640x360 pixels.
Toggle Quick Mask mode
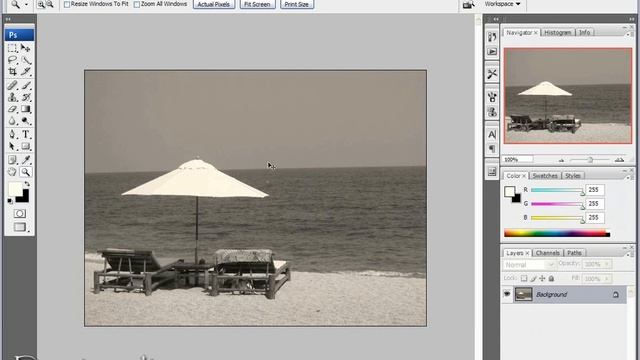19,213
